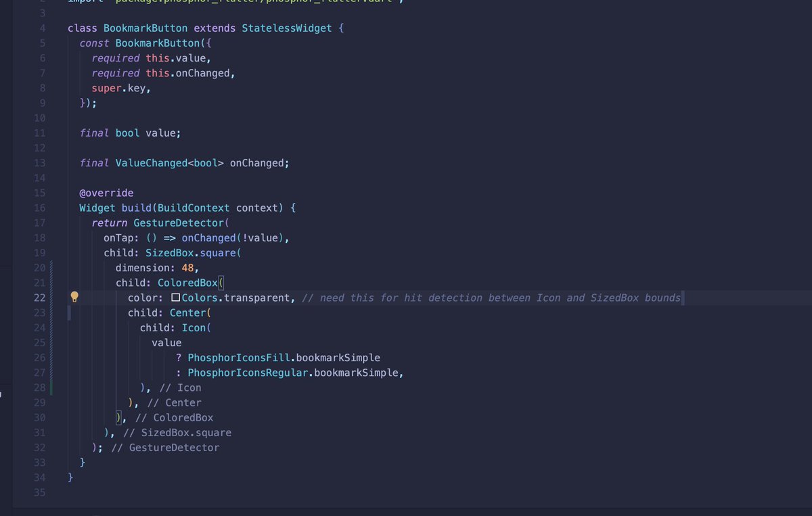812x516 pixels.
Task: Click line number 22 in the gutter
Action: 39,298
